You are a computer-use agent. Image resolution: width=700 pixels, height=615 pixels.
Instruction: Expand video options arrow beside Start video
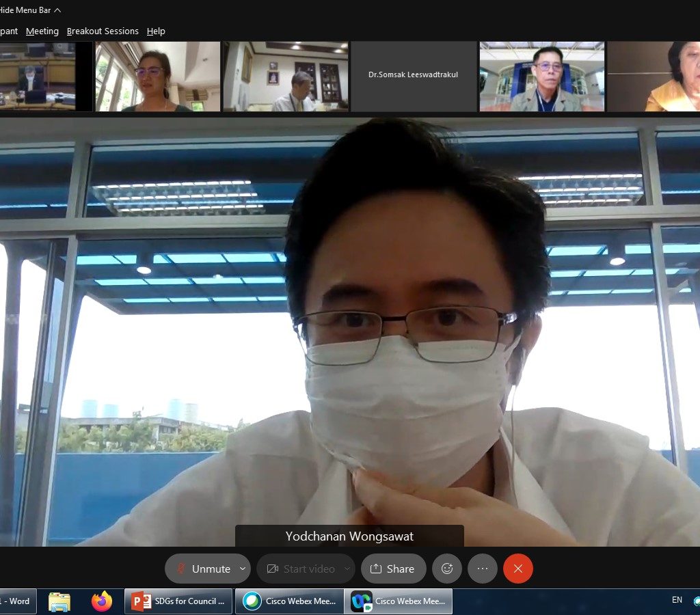click(347, 569)
